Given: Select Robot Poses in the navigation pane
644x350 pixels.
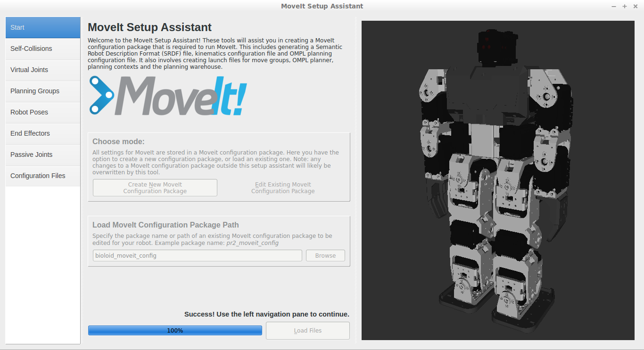Looking at the screenshot, I should pyautogui.click(x=42, y=112).
